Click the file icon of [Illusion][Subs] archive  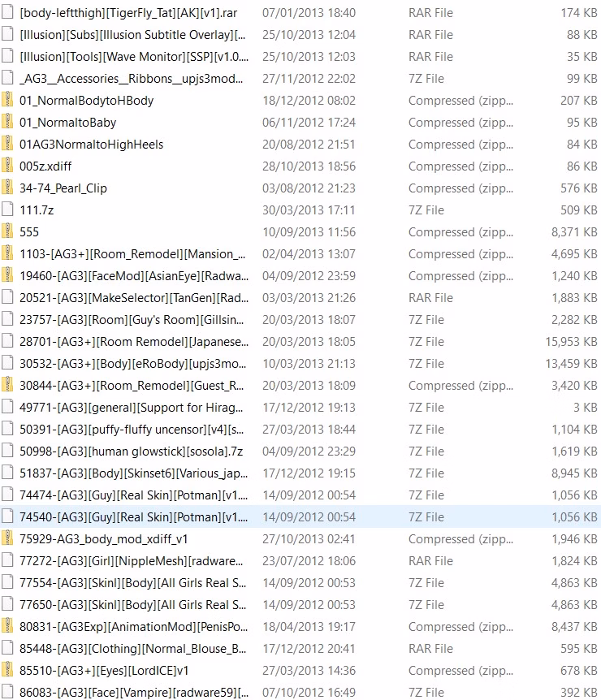(x=7, y=34)
